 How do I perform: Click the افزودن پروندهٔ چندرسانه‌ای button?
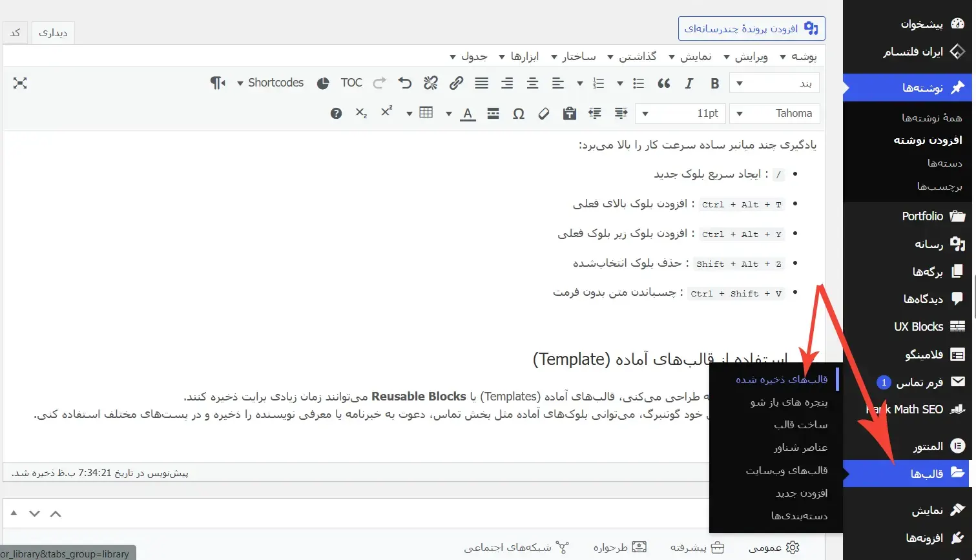[x=751, y=29]
